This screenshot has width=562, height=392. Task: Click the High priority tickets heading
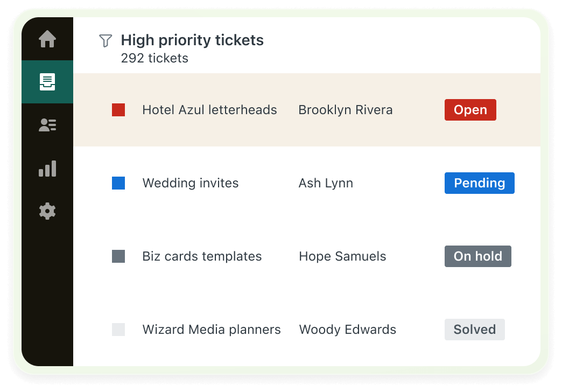[192, 40]
